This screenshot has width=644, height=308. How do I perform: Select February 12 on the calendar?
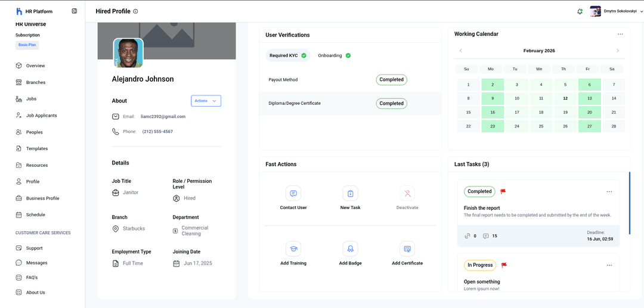pyautogui.click(x=565, y=98)
